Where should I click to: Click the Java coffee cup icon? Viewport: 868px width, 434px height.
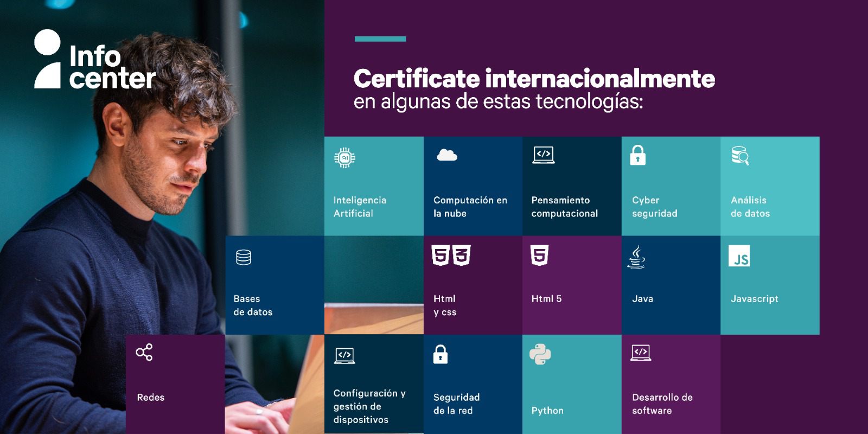click(636, 257)
